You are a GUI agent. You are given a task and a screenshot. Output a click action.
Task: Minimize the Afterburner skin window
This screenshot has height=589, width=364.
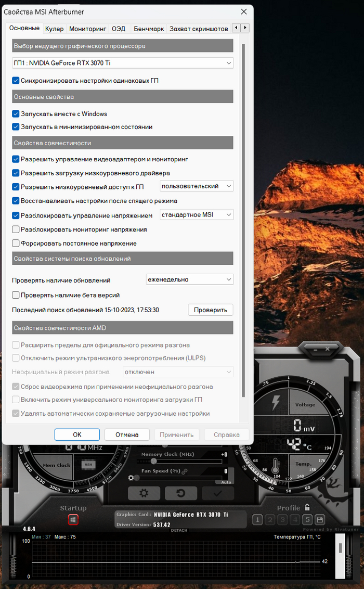click(x=316, y=349)
